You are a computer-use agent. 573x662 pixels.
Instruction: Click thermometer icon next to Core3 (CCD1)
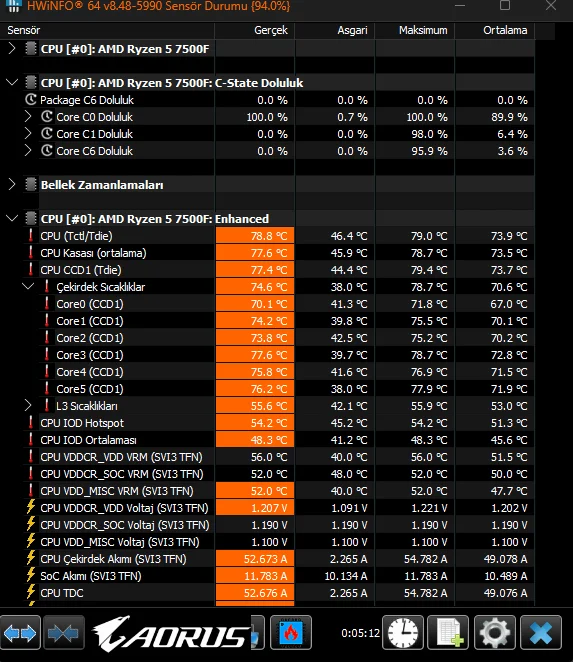click(x=47, y=355)
